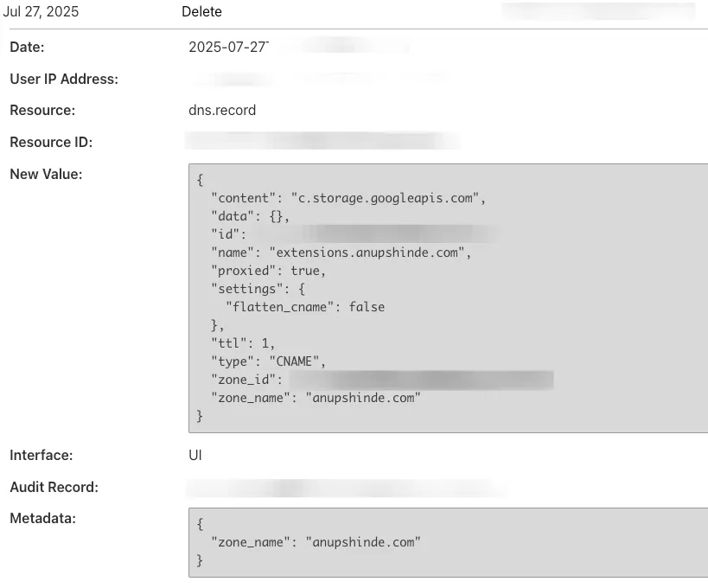Select the Jul 27, 2025 date entry

(x=43, y=11)
